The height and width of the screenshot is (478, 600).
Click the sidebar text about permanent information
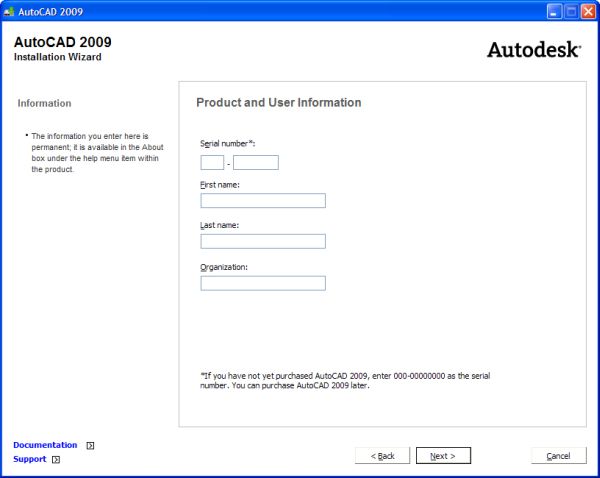(97, 153)
